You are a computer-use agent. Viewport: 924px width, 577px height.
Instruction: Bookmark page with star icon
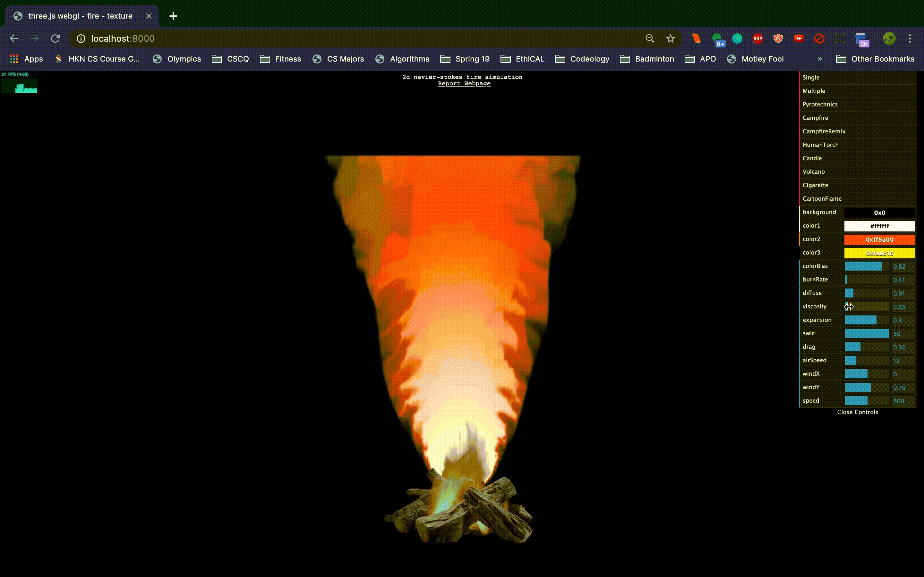(x=670, y=38)
